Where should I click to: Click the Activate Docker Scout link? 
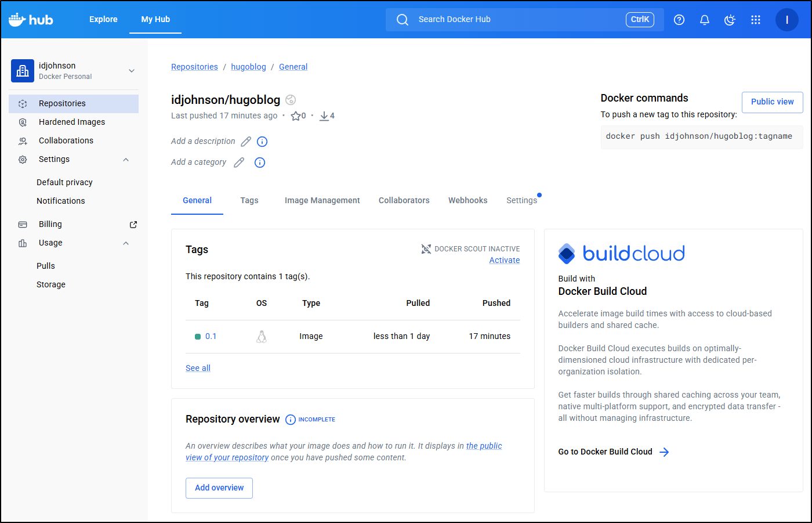[x=504, y=261]
